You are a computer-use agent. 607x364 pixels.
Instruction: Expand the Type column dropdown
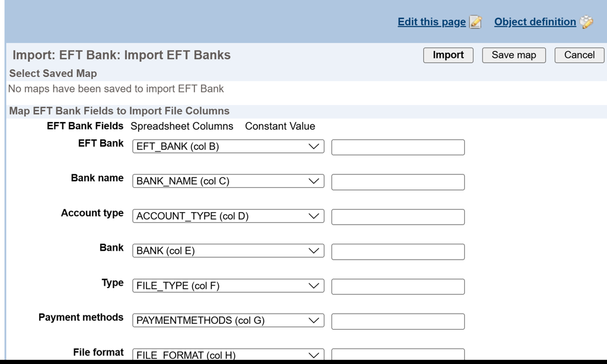tap(228, 286)
